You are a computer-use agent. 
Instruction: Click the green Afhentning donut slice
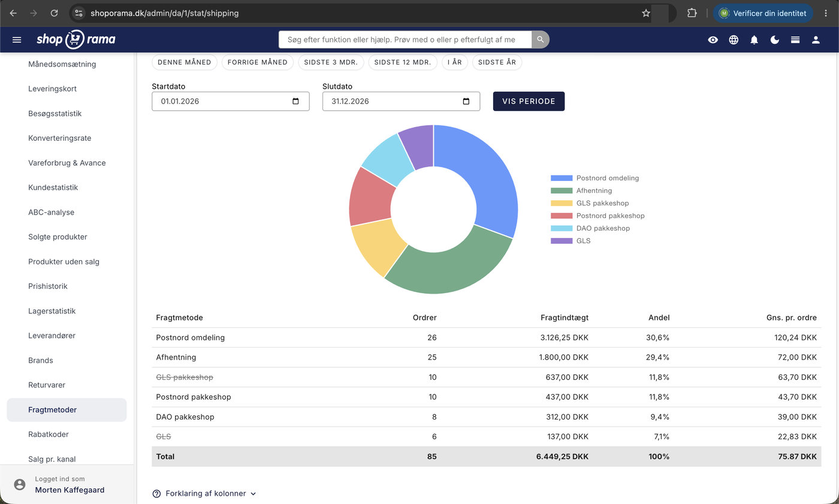452,270
